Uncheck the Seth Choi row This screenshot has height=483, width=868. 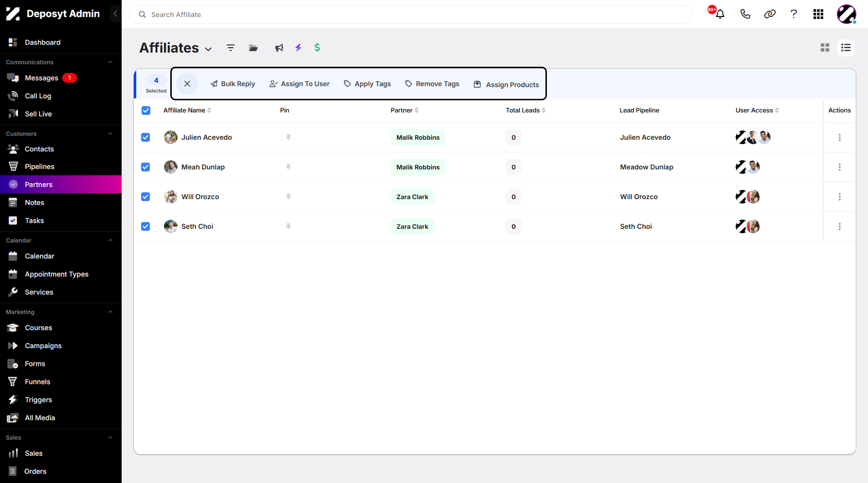(145, 226)
